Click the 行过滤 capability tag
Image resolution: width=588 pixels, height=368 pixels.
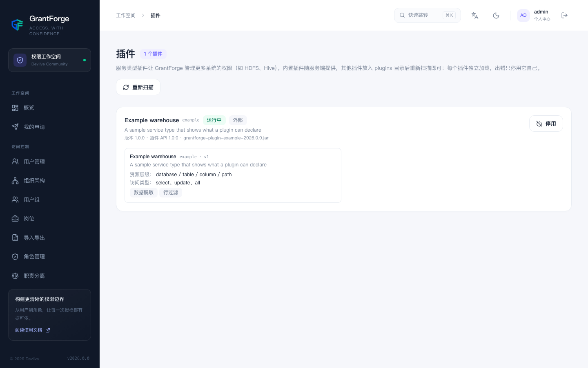tap(171, 193)
